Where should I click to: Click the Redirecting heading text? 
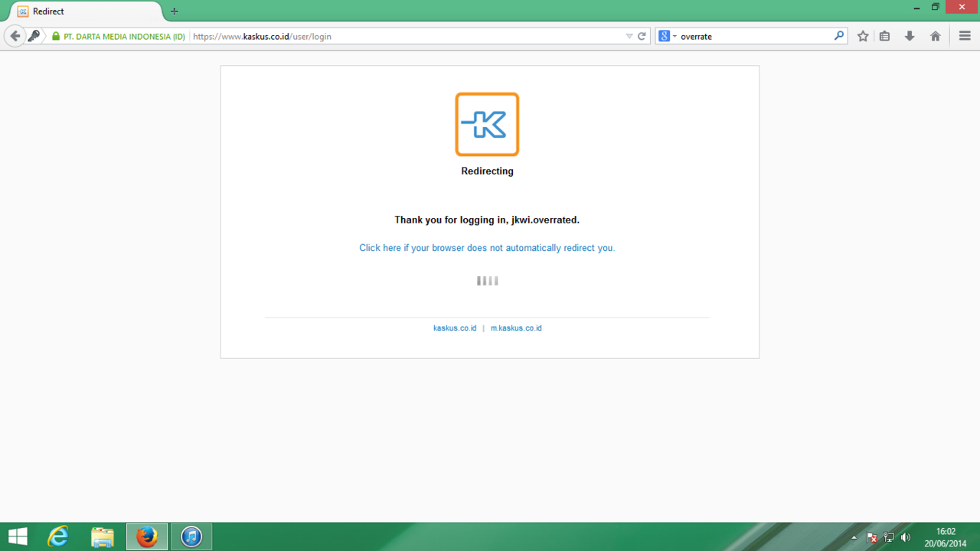coord(487,171)
